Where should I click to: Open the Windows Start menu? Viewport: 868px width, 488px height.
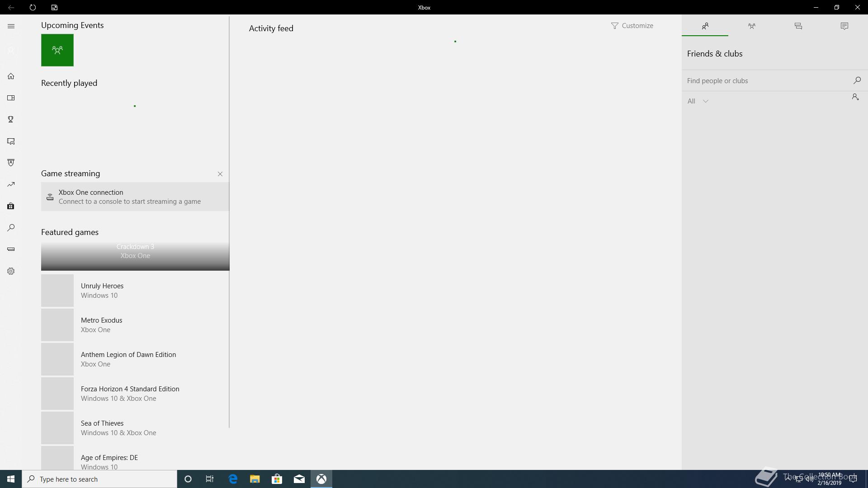pos(11,479)
